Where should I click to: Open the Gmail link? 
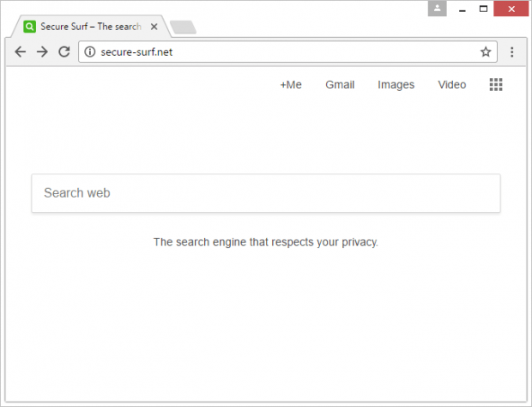point(340,84)
